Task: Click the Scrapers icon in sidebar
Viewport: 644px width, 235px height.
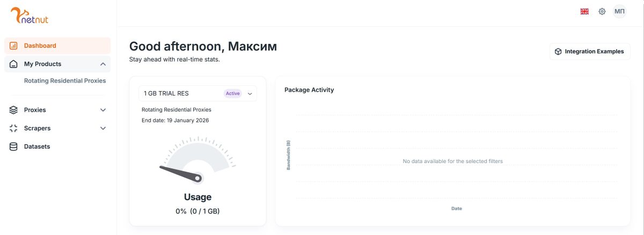Action: pos(13,128)
